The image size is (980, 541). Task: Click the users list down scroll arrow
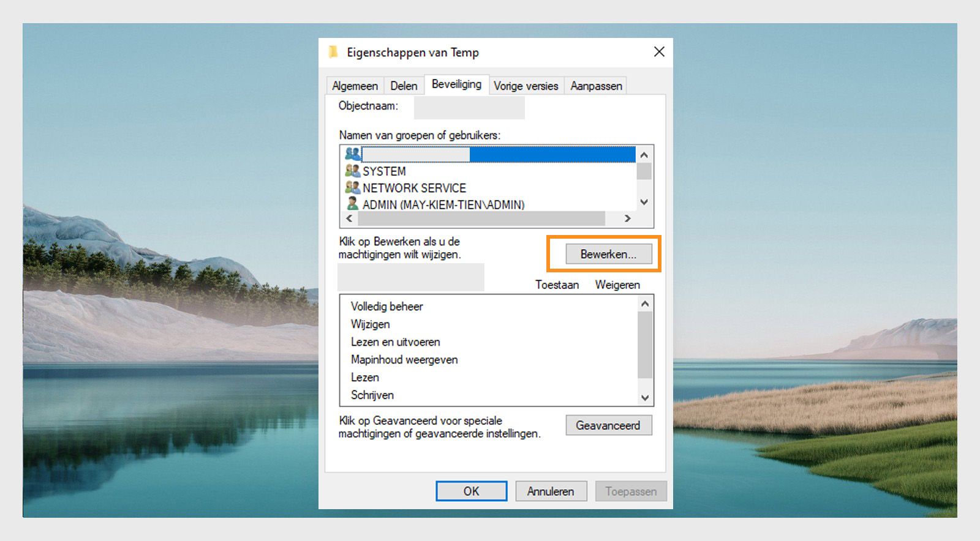coord(644,202)
